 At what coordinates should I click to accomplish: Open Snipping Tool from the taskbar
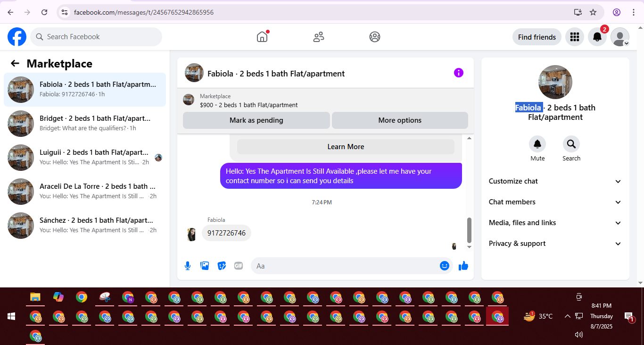105,297
